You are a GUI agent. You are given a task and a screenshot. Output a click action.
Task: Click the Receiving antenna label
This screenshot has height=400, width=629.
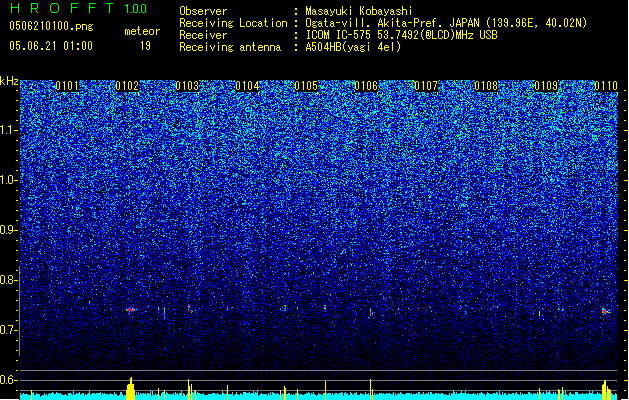click(230, 47)
